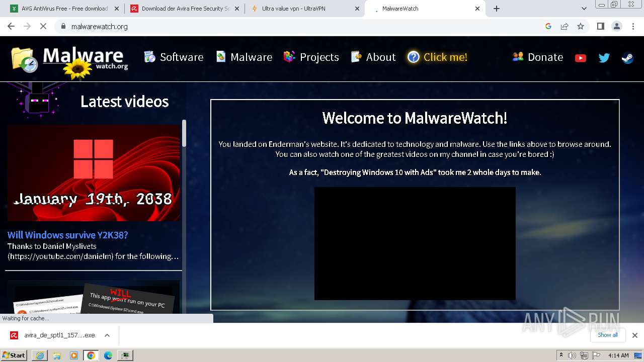The height and width of the screenshot is (362, 644).
Task: Click the Latest videos scrollbar
Action: click(184, 133)
